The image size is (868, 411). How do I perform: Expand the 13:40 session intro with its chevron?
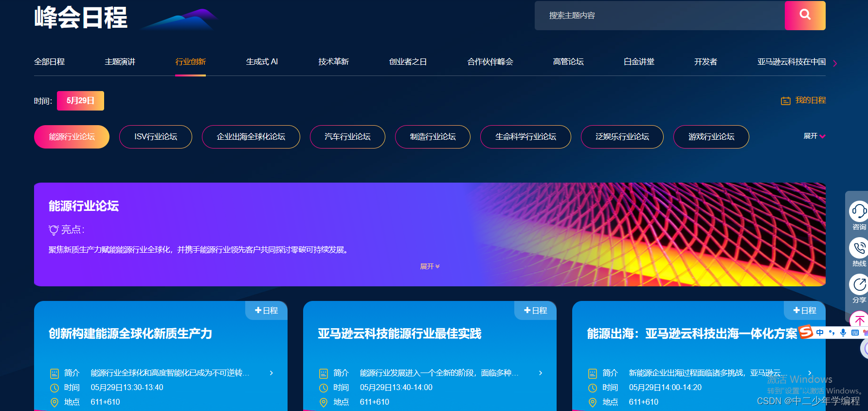(541, 373)
